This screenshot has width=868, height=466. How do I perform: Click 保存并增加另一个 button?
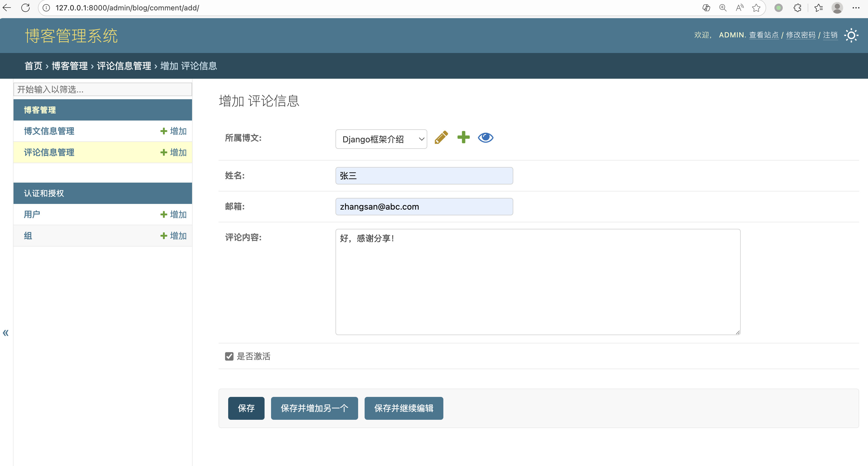(x=314, y=408)
